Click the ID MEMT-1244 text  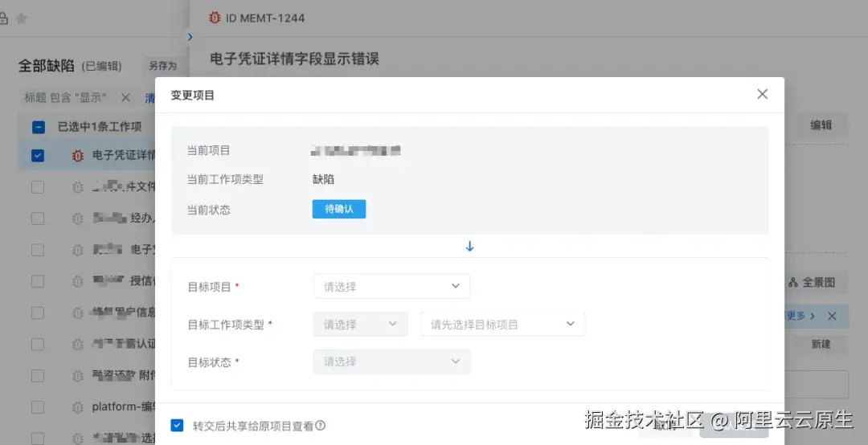coord(265,18)
